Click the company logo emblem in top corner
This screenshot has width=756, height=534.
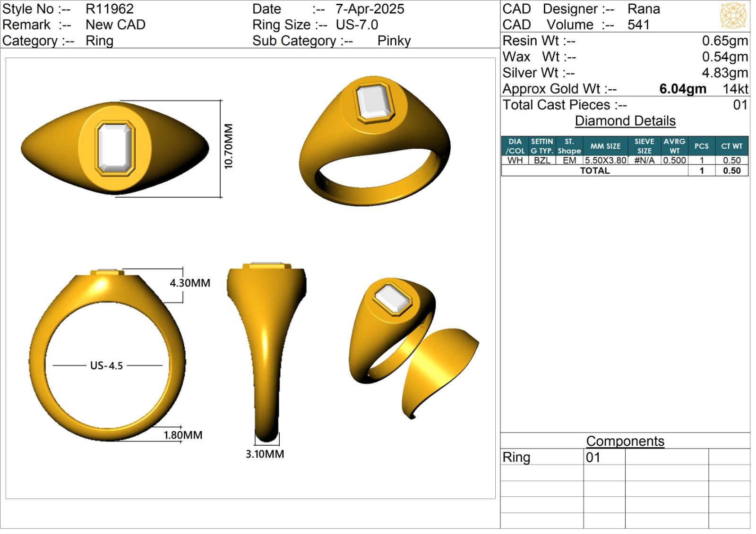(732, 16)
